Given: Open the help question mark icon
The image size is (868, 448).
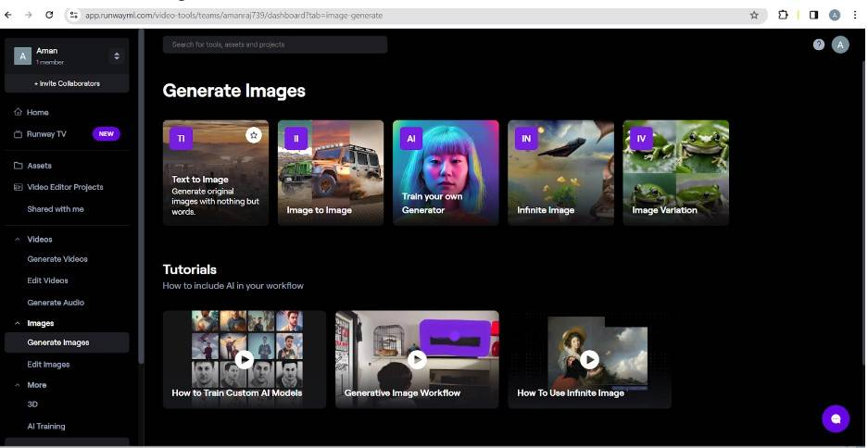Looking at the screenshot, I should pos(819,44).
